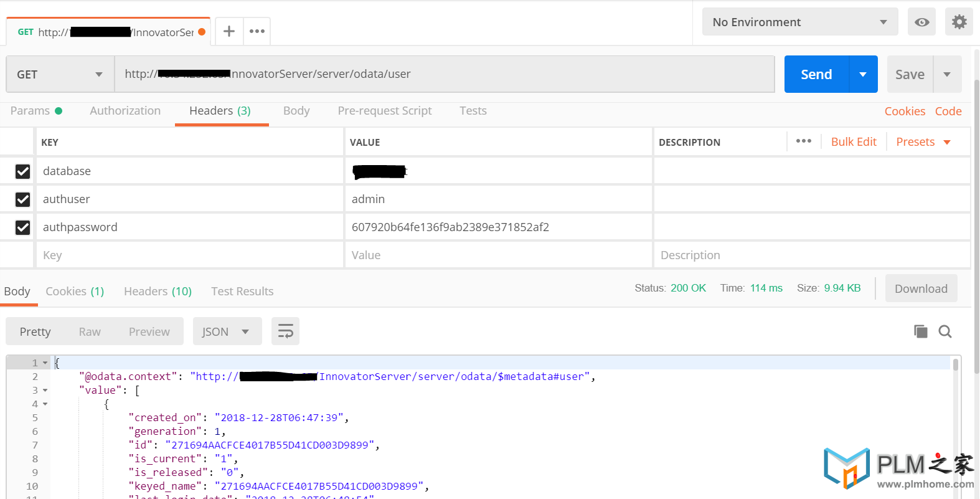Viewport: 980px width, 499px height.
Task: Open environment settings gear icon
Action: 959,22
